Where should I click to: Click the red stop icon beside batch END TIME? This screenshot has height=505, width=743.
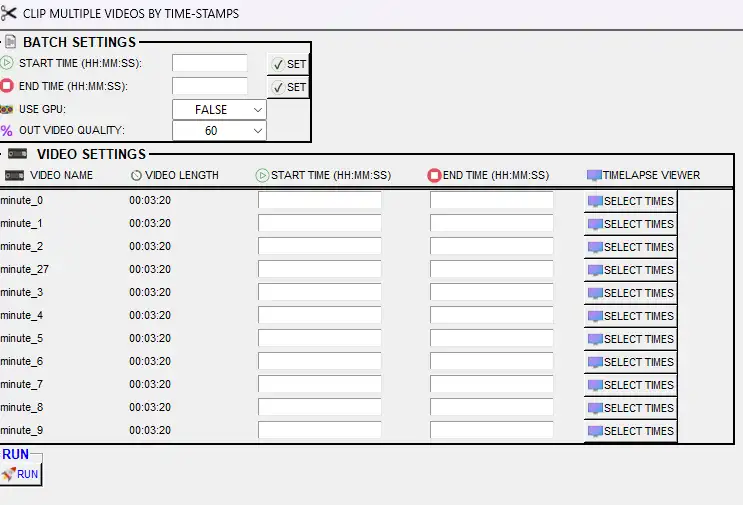point(7,86)
